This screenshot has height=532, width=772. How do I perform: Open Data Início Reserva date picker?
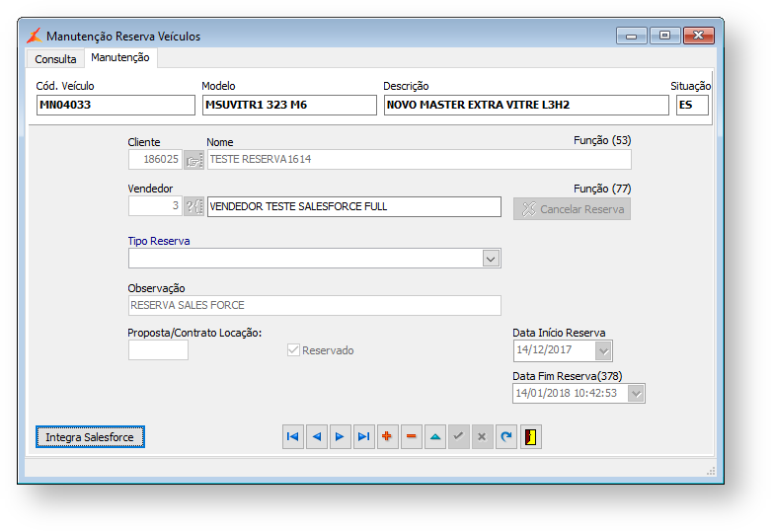[603, 351]
